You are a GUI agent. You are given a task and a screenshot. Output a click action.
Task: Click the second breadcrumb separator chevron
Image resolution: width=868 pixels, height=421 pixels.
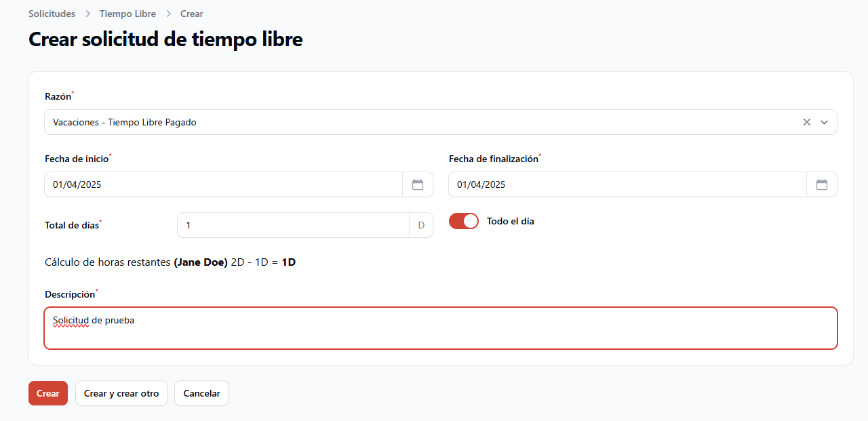pyautogui.click(x=168, y=14)
